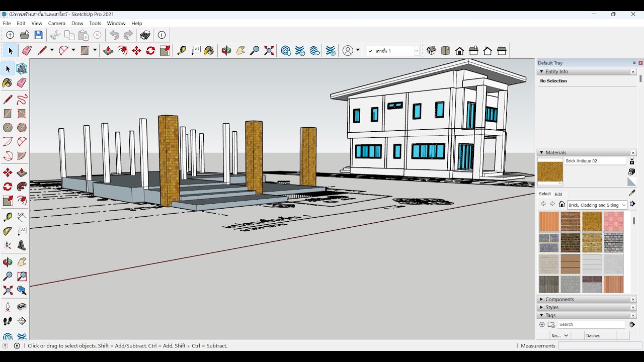Open the Camera menu
This screenshot has width=644, height=362.
57,24
